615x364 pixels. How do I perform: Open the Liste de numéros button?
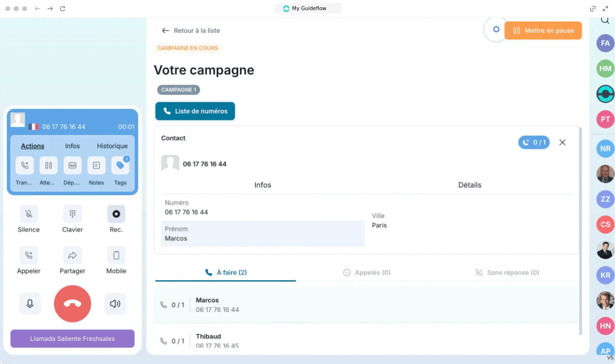point(195,111)
